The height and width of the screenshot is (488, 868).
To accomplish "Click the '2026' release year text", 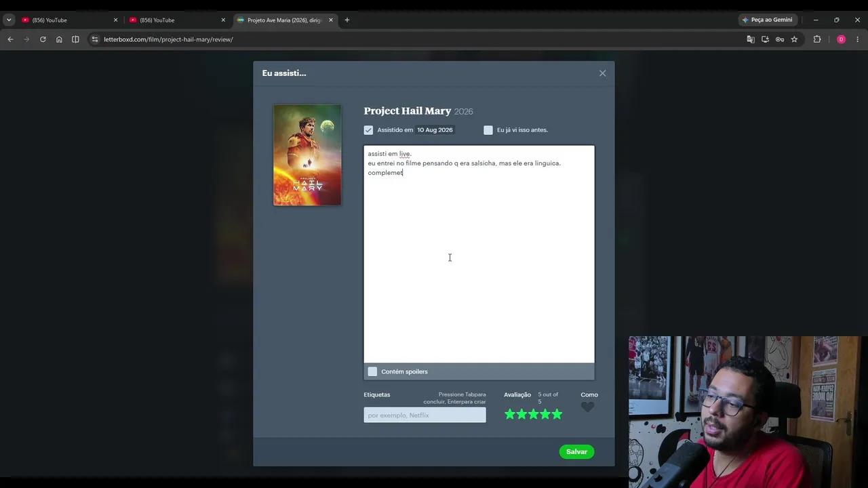I will tap(464, 111).
